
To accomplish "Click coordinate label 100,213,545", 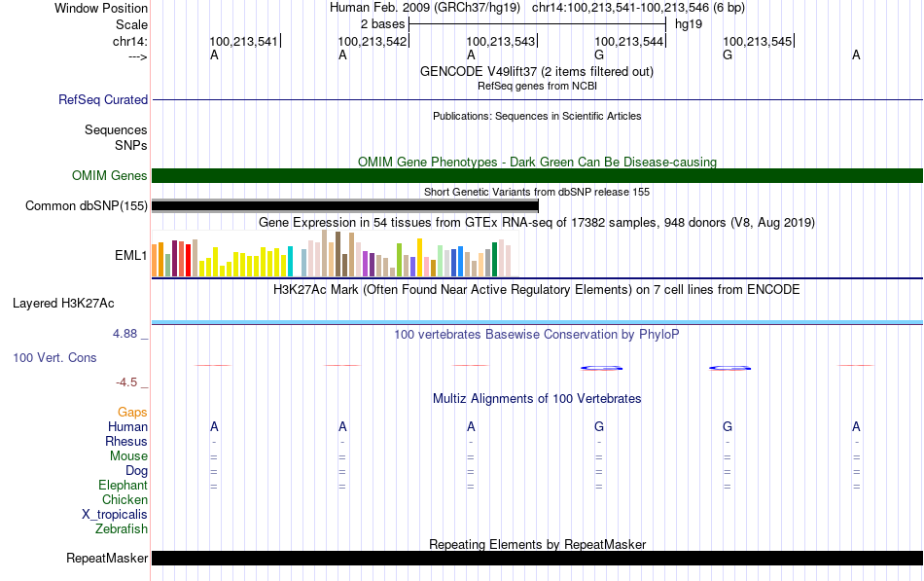I will pyautogui.click(x=758, y=41).
